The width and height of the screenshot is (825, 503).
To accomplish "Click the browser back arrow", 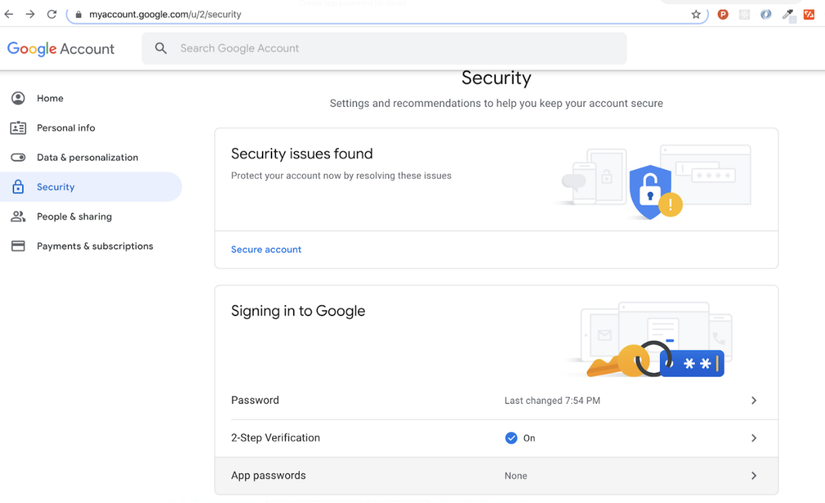I will click(x=9, y=15).
